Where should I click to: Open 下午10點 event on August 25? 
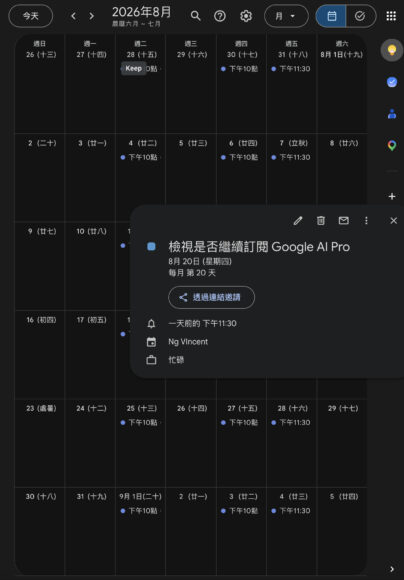(x=139, y=422)
